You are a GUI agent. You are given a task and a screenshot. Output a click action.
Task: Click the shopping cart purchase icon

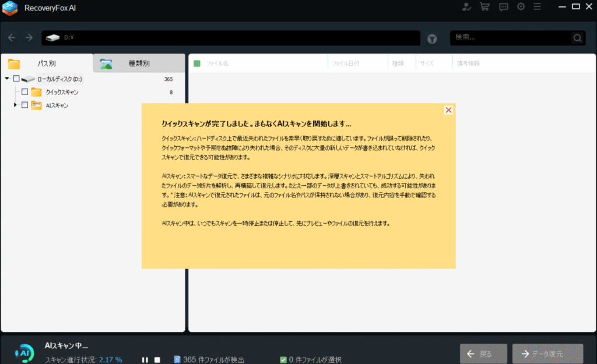pyautogui.click(x=484, y=7)
